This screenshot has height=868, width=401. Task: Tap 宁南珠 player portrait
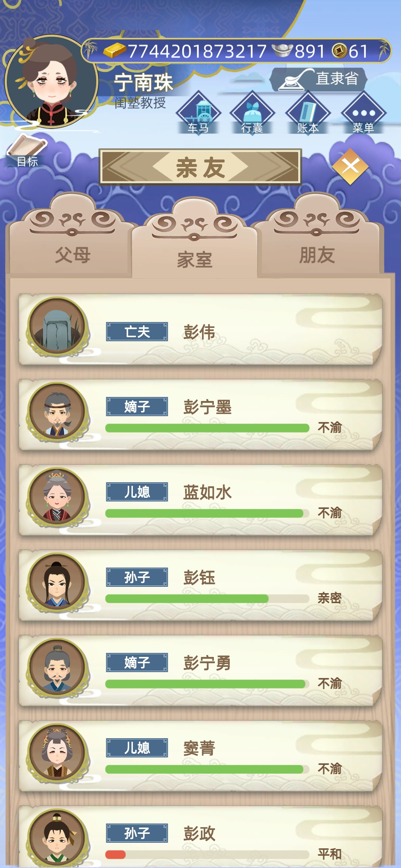coord(51,81)
